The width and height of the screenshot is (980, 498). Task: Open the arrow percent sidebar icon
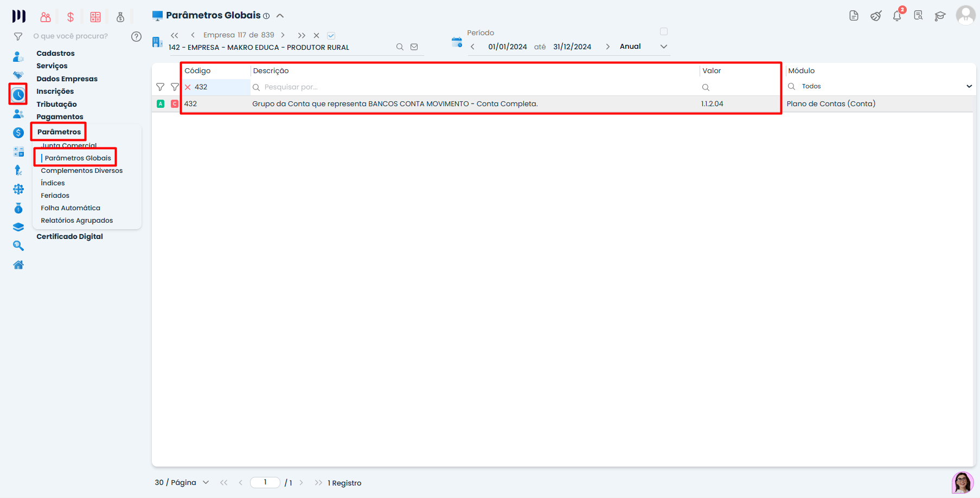pyautogui.click(x=18, y=170)
